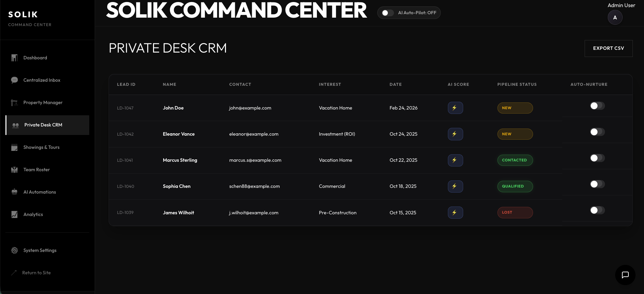The width and height of the screenshot is (644, 294).
Task: Click the AI Automations robot icon
Action: [x=14, y=192]
